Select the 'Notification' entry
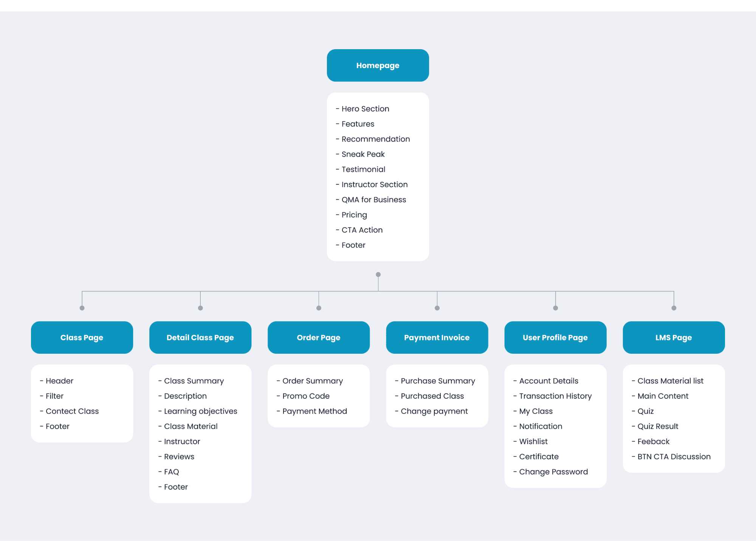Image resolution: width=756 pixels, height=541 pixels. (538, 426)
